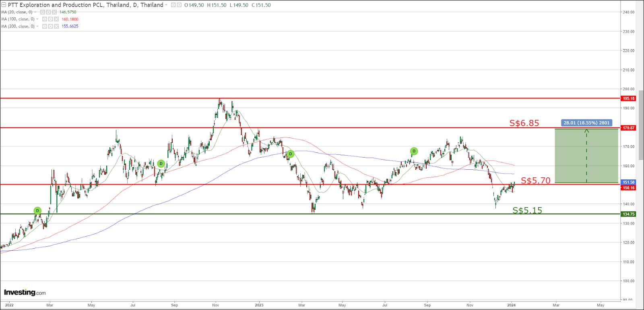Hide the MA 200 indicator with eye icon
The image size is (644, 310).
(x=45, y=26)
